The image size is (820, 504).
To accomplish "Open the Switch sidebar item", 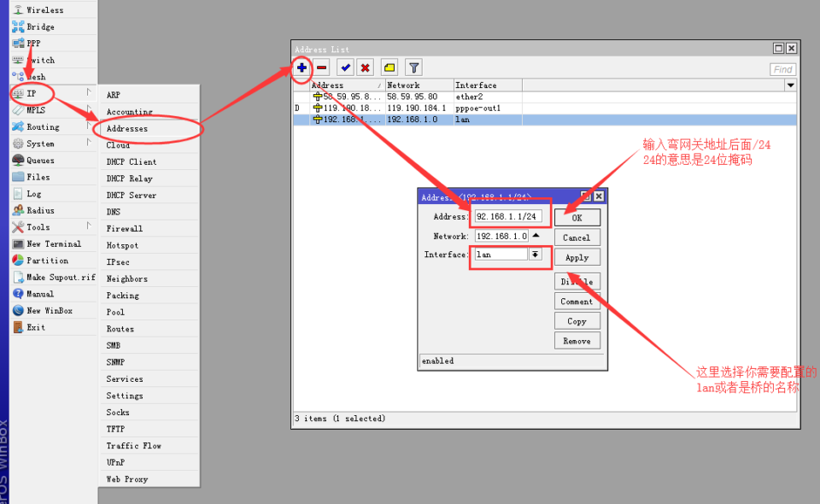I will click(53, 60).
